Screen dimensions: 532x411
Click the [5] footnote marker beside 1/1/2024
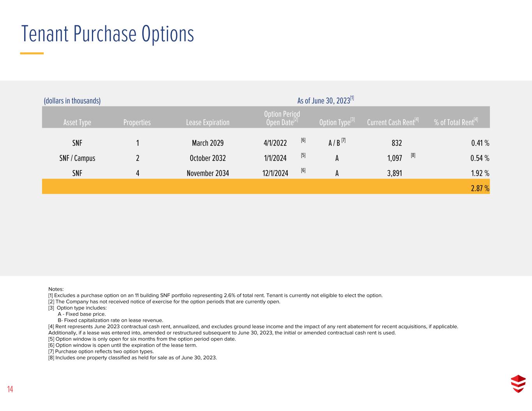[303, 155]
